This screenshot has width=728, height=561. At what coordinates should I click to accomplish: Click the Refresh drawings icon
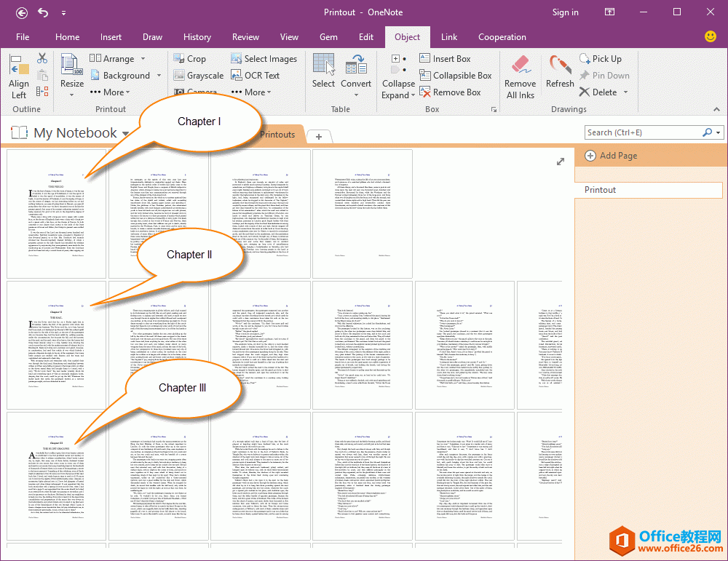click(x=560, y=73)
